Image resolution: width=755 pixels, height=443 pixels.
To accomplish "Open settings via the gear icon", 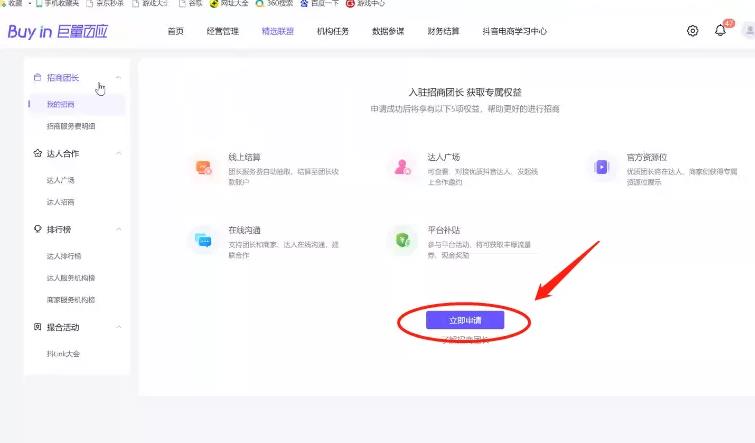I will (x=693, y=31).
